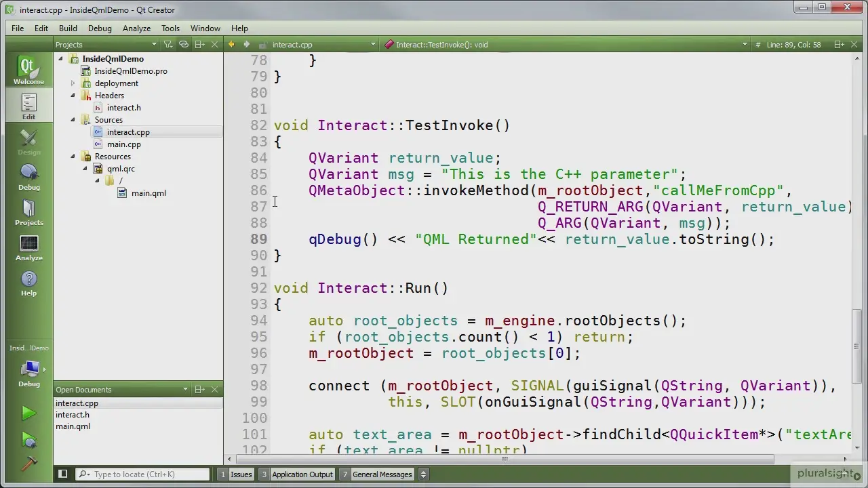Screen dimensions: 868x488
Task: Switch to Analyze mode
Action: coord(28,247)
